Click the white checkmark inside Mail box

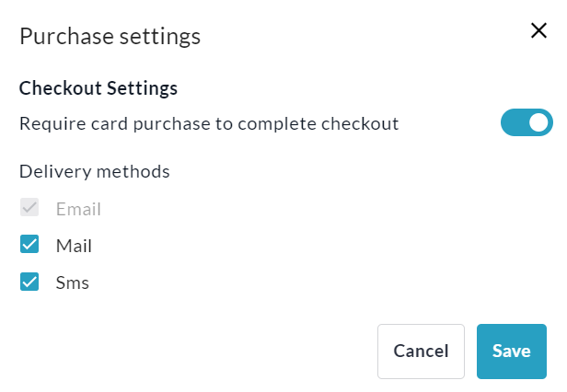(x=29, y=245)
